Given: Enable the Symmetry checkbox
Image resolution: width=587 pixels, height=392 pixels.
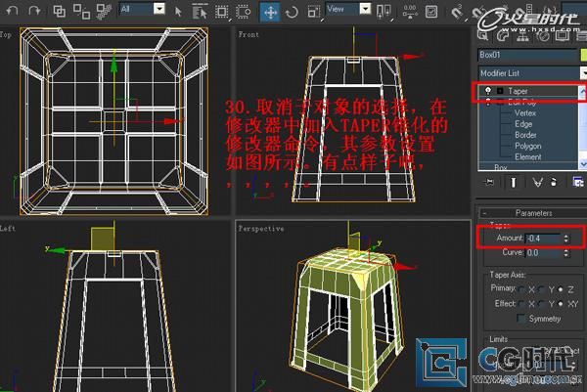Looking at the screenshot, I should [520, 319].
